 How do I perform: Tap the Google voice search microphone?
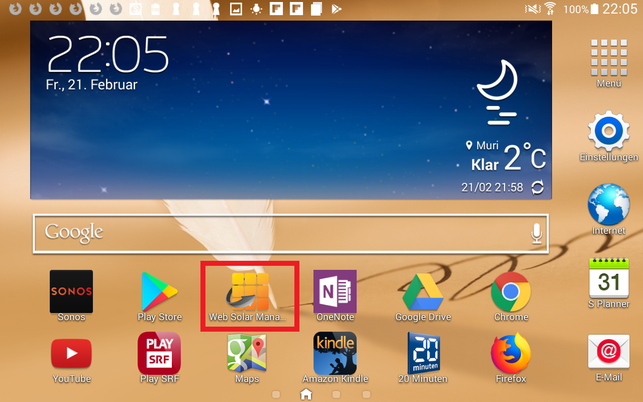536,233
